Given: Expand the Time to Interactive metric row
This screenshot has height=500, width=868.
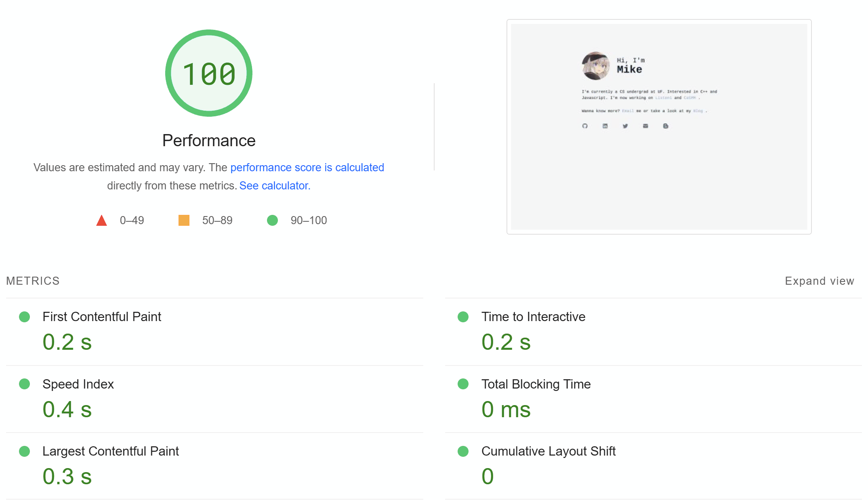Looking at the screenshot, I should pyautogui.click(x=533, y=317).
